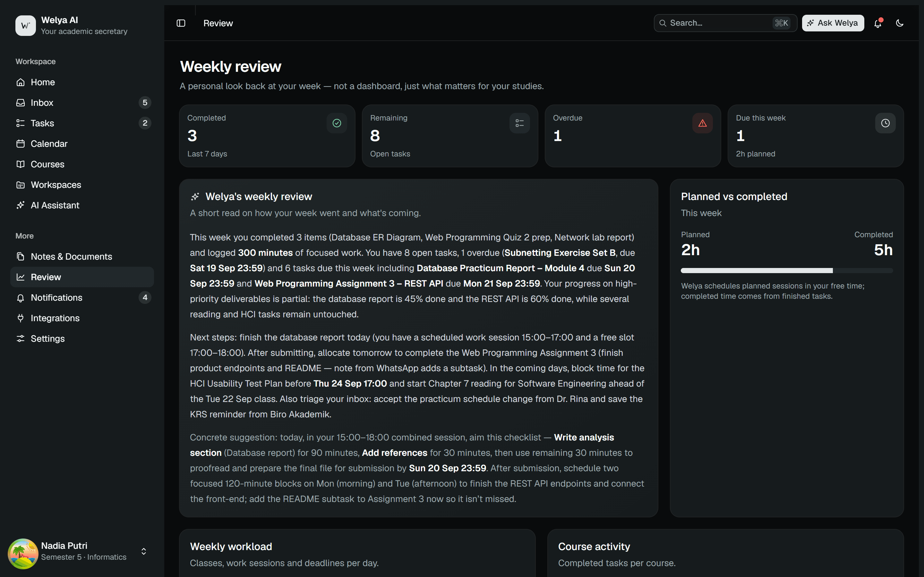Click the Welya AI logo icon
This screenshot has width=924, height=577.
(x=26, y=26)
